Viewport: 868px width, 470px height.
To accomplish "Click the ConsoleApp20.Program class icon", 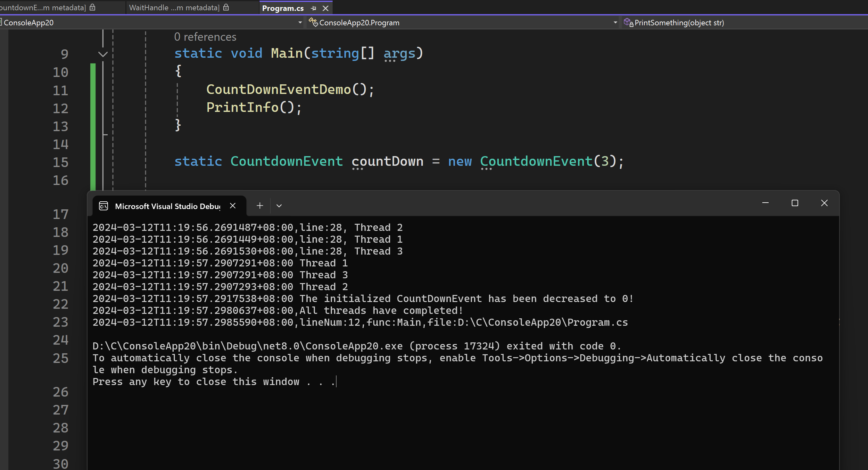I will (x=313, y=22).
